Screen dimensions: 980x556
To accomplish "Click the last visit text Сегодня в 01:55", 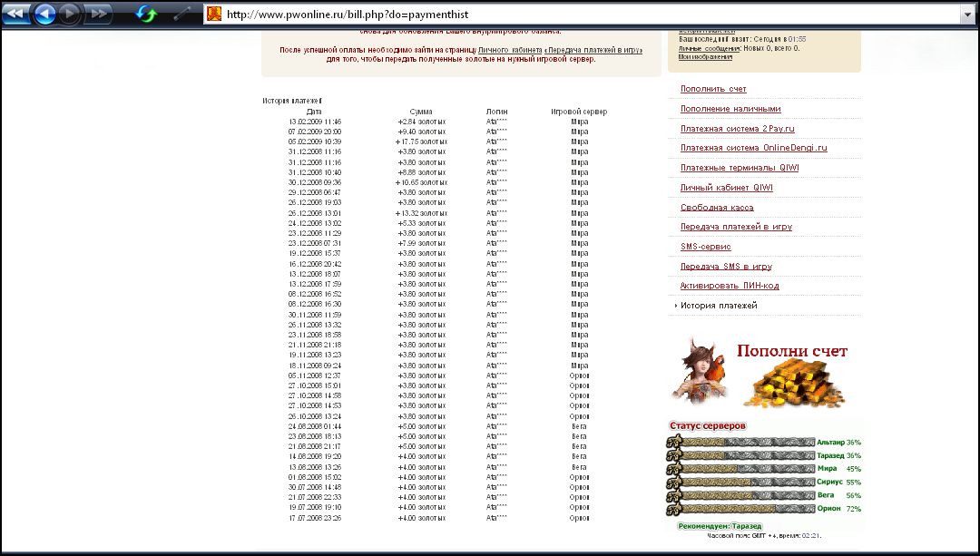I will tap(779, 39).
